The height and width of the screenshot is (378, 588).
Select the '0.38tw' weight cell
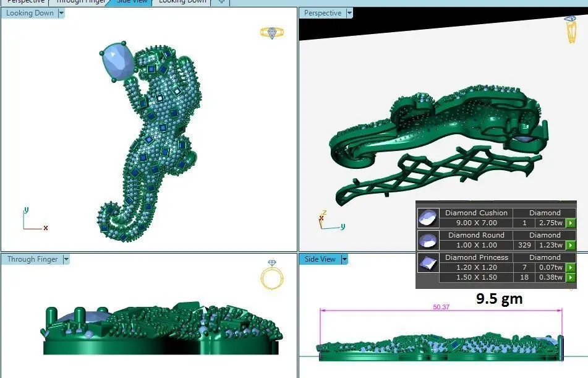550,277
